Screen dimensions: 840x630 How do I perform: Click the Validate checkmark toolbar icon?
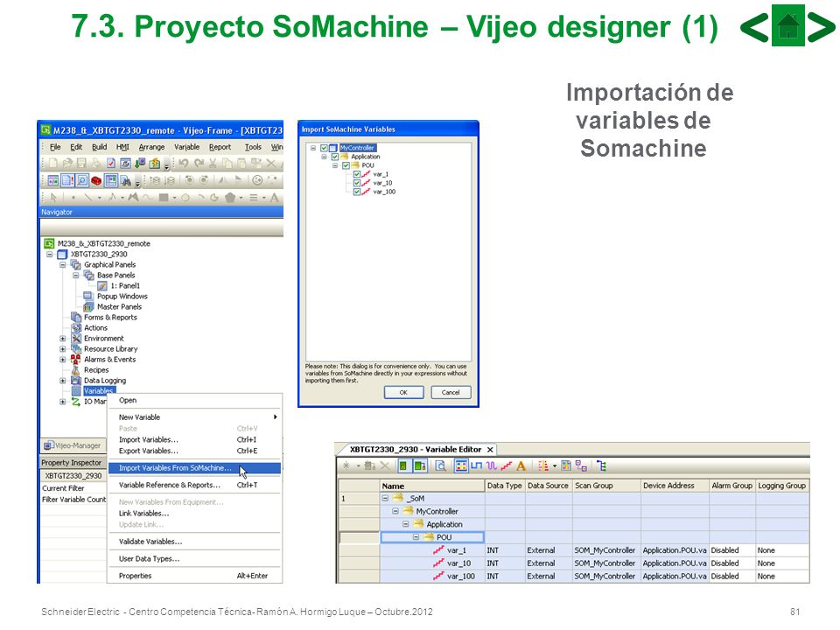point(111,164)
